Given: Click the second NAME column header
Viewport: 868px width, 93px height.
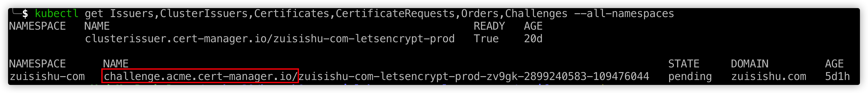Looking at the screenshot, I should click(116, 64).
